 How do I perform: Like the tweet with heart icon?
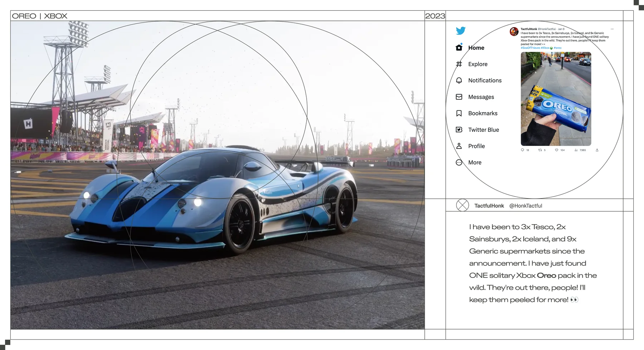(557, 150)
